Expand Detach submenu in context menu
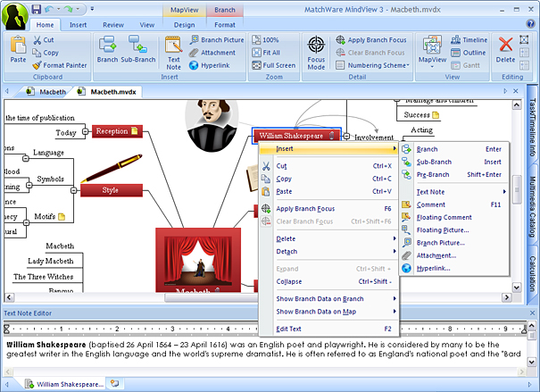 pos(328,252)
